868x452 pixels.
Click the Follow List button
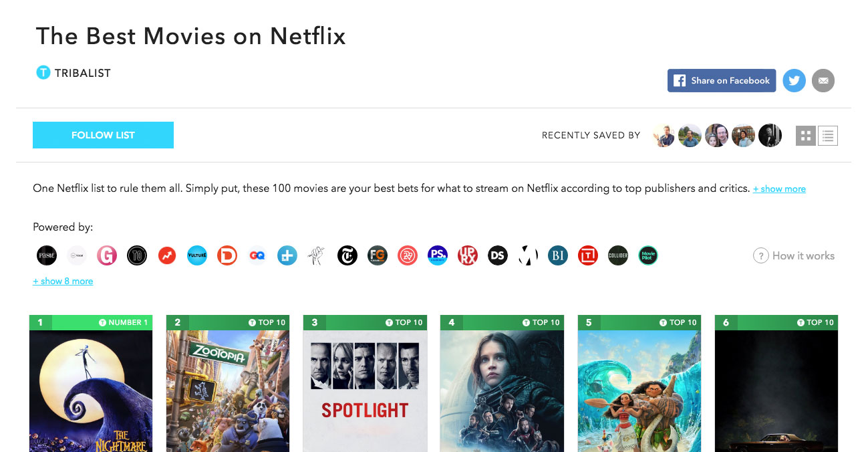(103, 135)
